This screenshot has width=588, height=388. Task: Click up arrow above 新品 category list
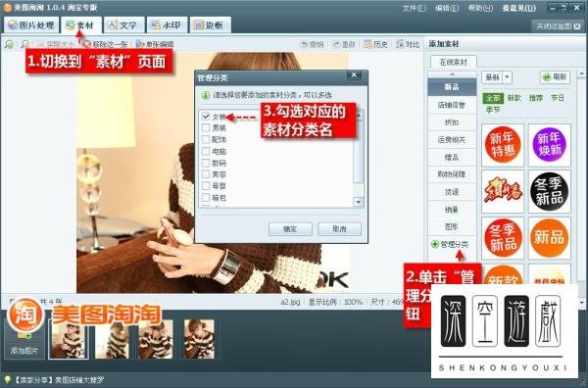pos(452,74)
